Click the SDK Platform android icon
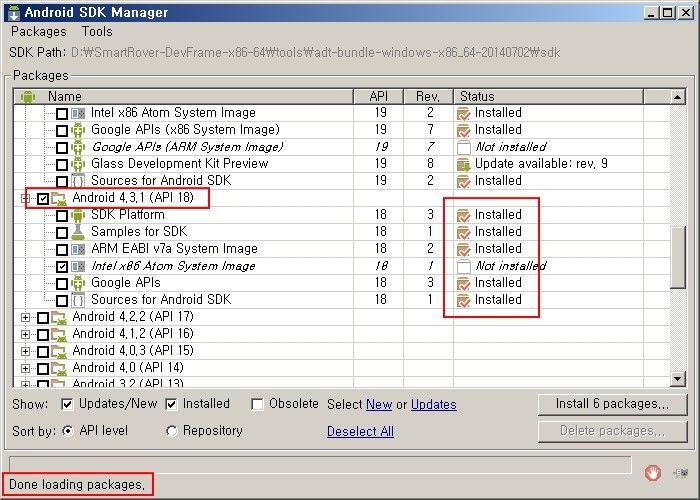The height and width of the screenshot is (500, 700). click(x=78, y=215)
